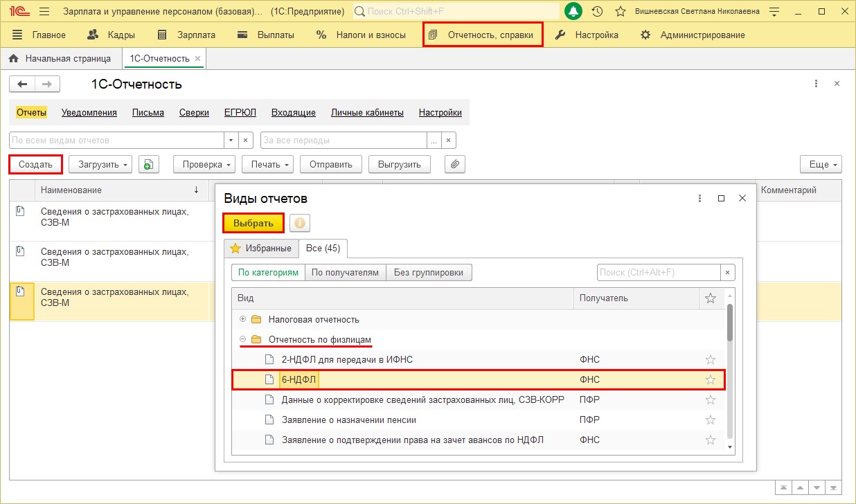Open the Личные кабинеты link
Screen dimensions: 856x504
point(367,112)
